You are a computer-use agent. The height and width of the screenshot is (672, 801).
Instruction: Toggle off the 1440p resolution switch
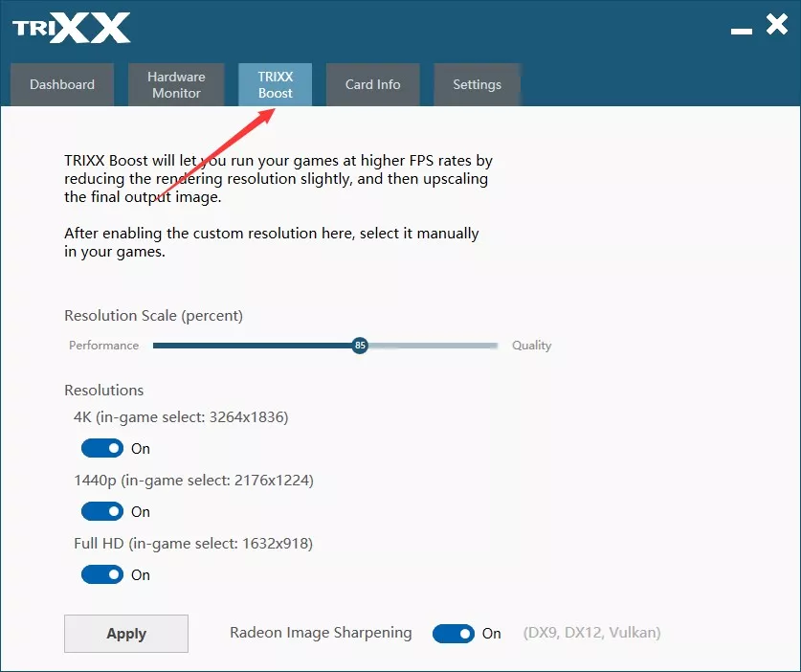pos(102,511)
